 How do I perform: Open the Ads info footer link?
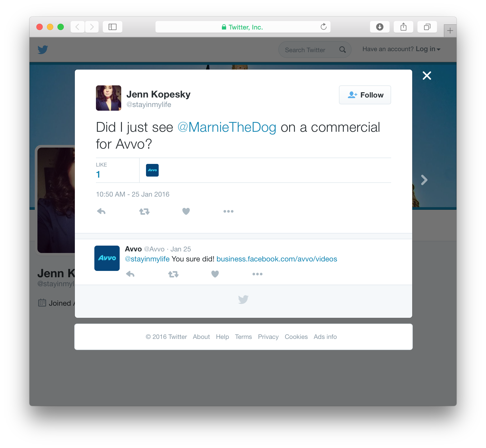coord(325,337)
